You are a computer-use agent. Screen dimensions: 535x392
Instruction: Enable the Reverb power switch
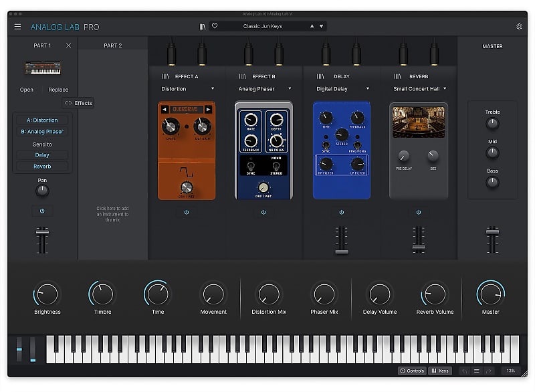click(419, 211)
